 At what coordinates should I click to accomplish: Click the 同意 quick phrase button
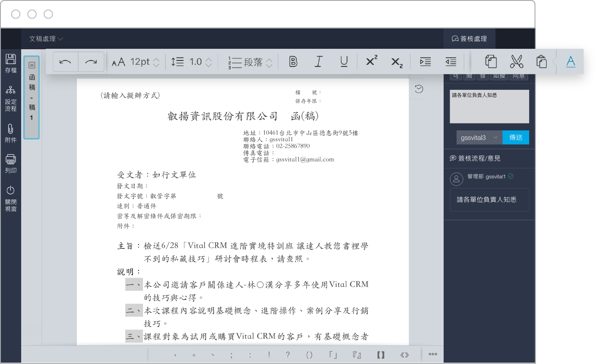[x=518, y=76]
